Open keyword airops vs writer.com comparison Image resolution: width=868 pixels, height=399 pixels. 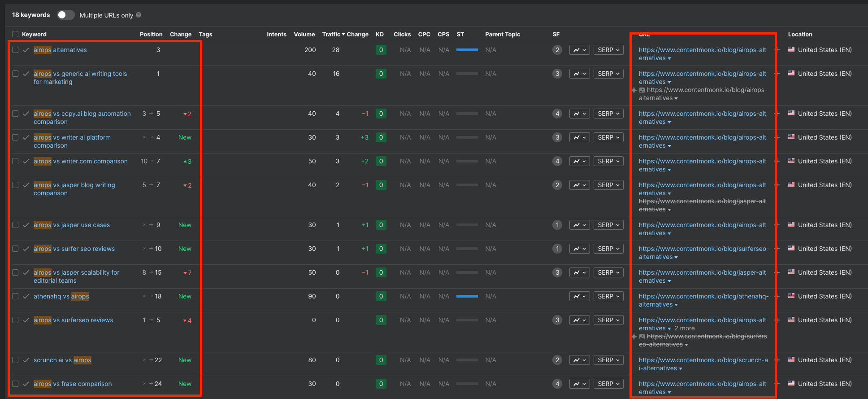[x=81, y=161]
